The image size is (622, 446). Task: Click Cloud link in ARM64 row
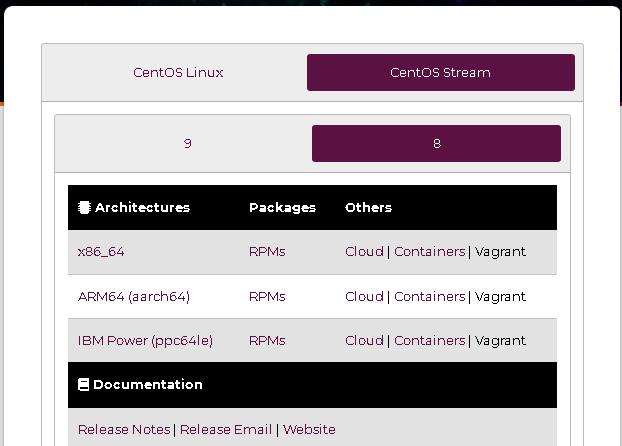pos(364,297)
